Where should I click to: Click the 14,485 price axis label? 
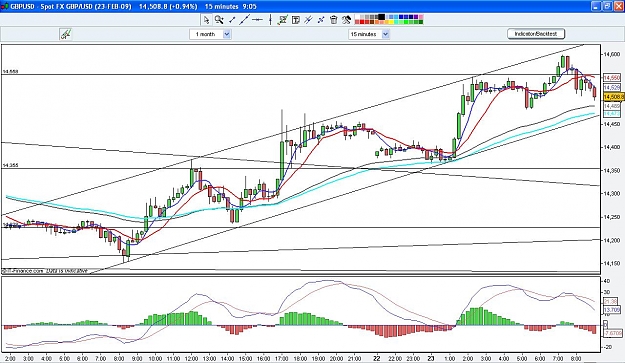(612, 106)
